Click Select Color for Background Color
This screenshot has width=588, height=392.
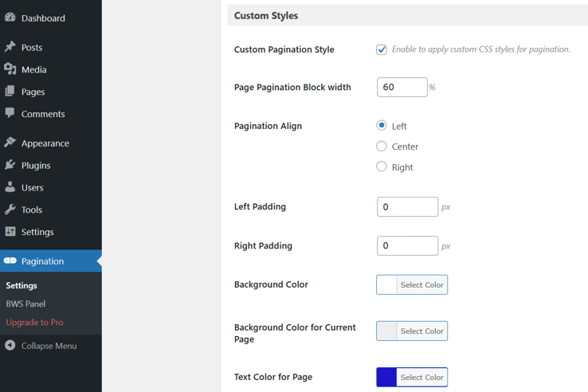[x=421, y=284]
